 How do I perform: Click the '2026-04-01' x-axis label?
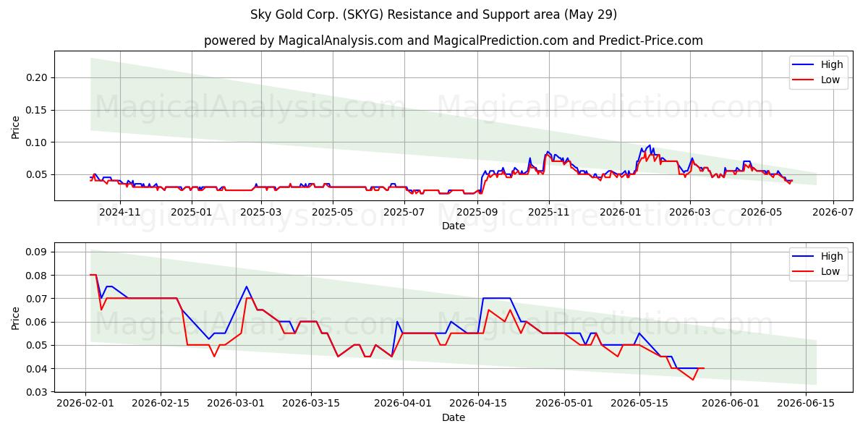(x=403, y=404)
